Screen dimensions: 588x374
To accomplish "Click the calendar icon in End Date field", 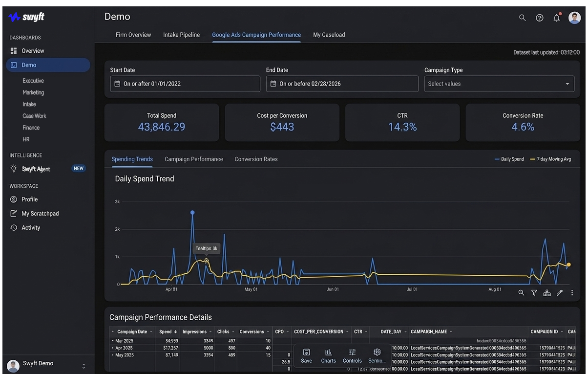I will pos(273,84).
